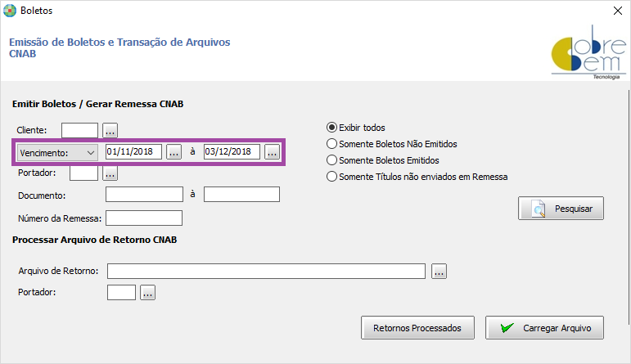Browse for the Arquivo de Retorno file
Screen dimensions: 631x364
(439, 271)
